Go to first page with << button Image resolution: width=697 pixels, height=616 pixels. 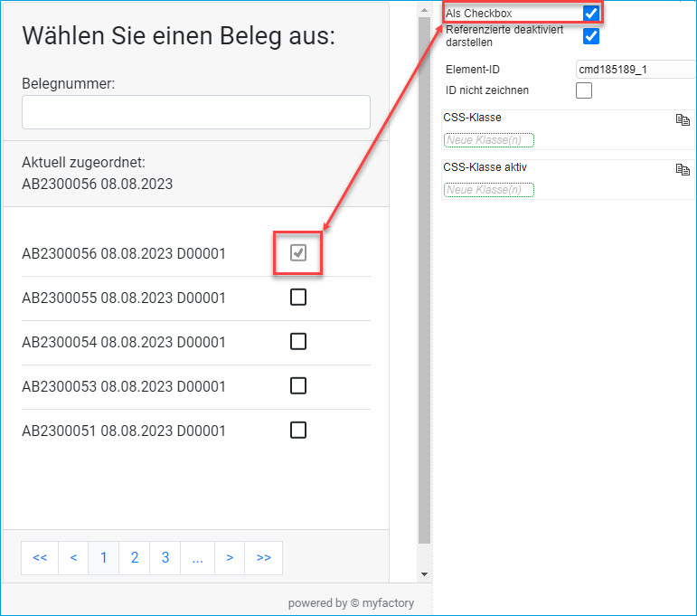(x=40, y=558)
